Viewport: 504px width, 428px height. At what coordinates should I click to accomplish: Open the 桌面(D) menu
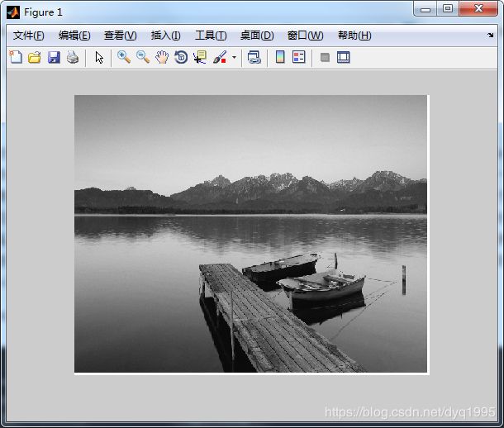pyautogui.click(x=257, y=36)
